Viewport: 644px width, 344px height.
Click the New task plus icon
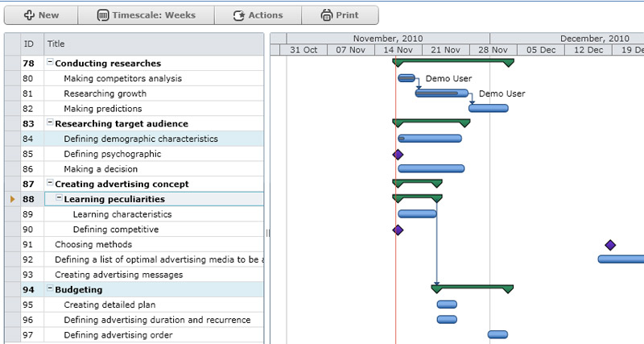[28, 15]
